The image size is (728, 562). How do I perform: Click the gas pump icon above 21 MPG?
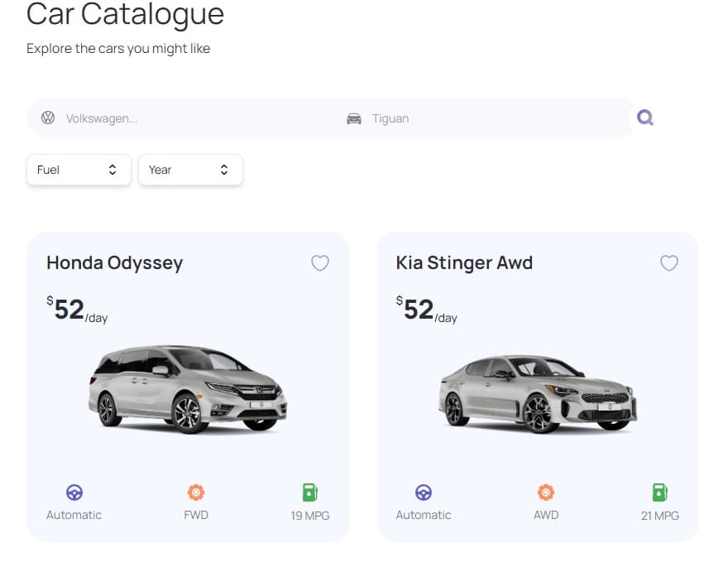[x=660, y=492]
